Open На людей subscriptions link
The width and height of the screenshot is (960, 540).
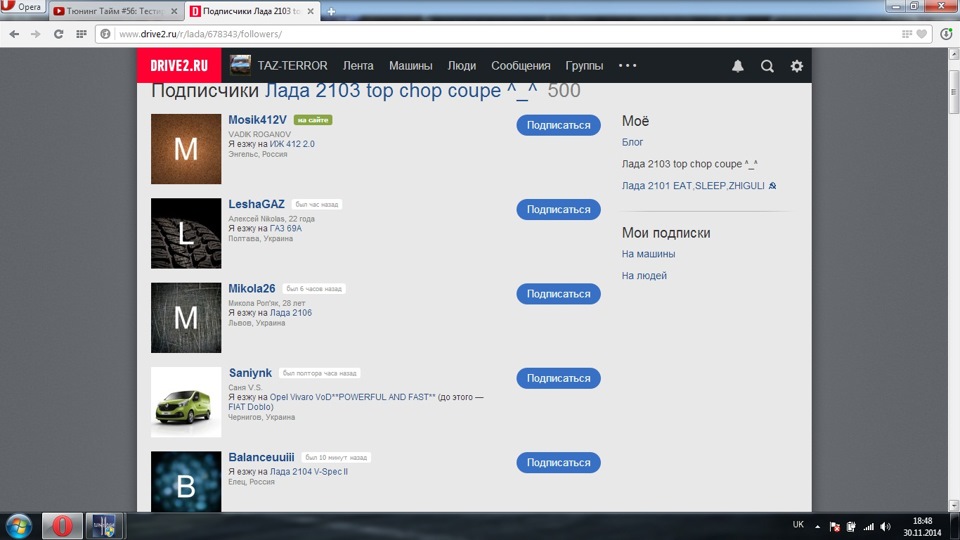click(x=644, y=276)
